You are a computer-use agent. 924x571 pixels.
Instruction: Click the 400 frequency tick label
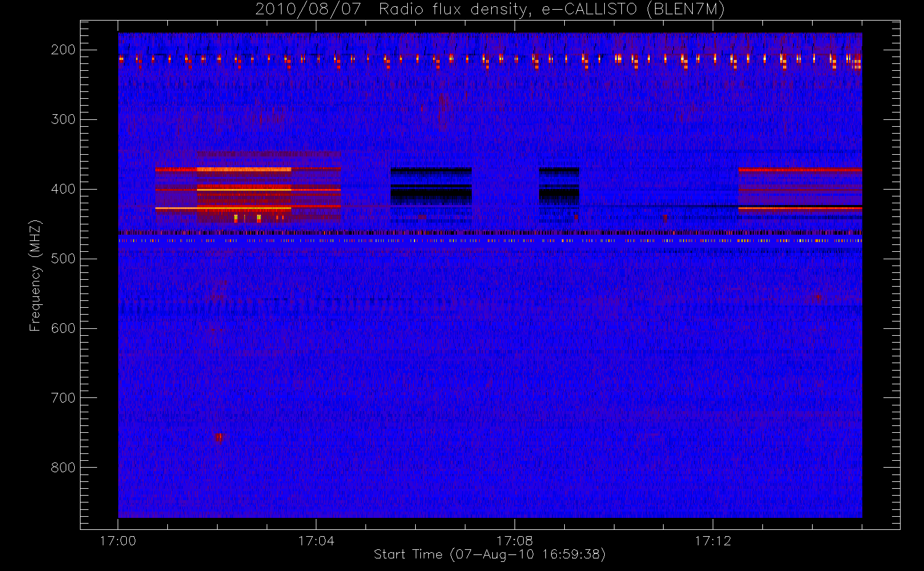coord(63,189)
